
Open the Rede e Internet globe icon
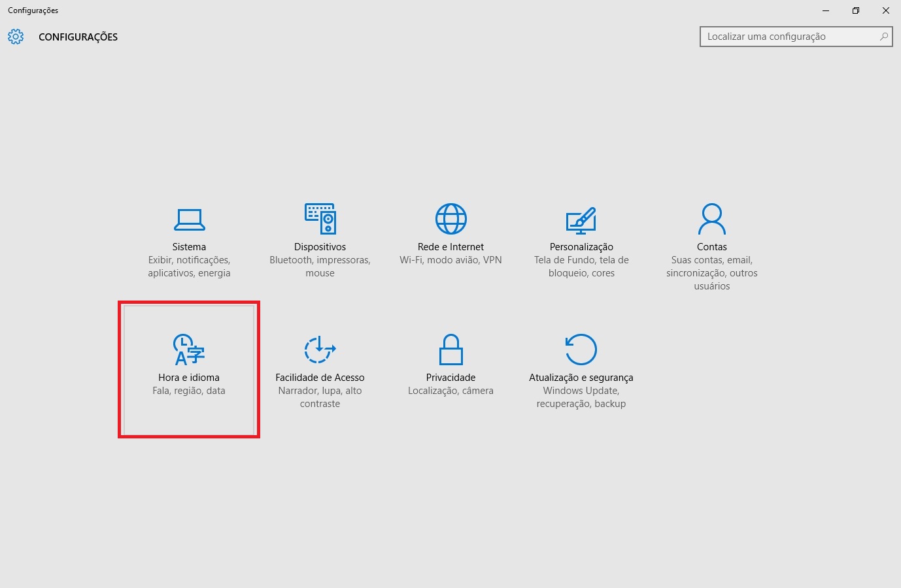(451, 219)
